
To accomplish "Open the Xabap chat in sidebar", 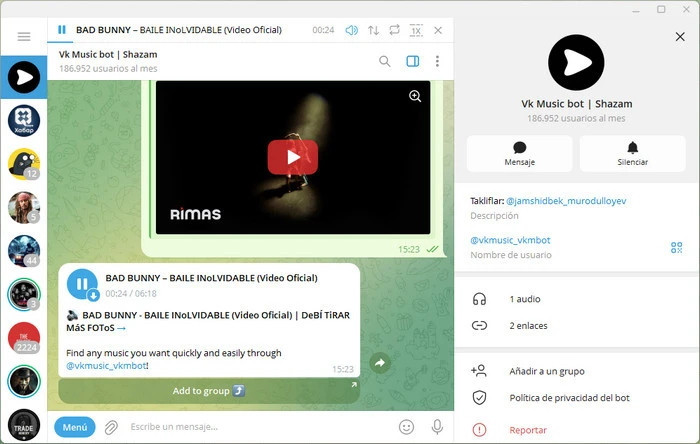I will click(24, 120).
